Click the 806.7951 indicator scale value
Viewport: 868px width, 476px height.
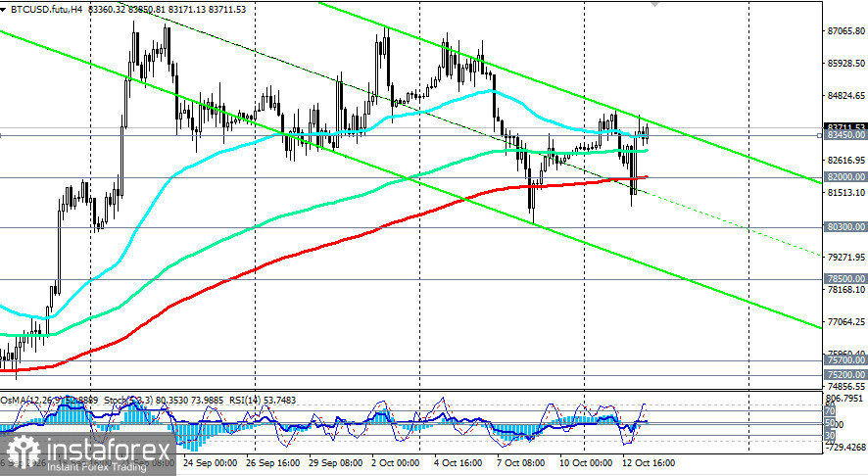click(845, 399)
